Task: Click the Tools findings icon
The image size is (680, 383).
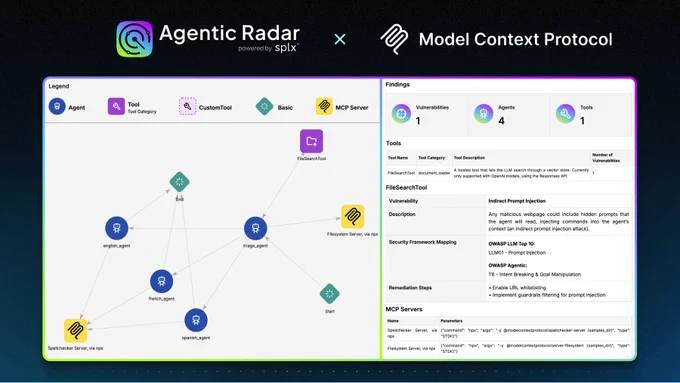Action: (x=566, y=114)
